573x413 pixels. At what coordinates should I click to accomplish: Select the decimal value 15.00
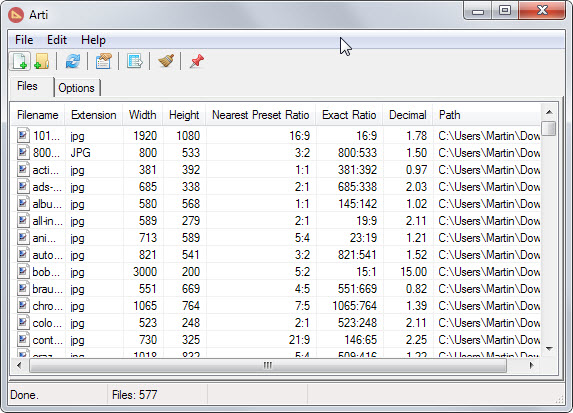point(413,272)
